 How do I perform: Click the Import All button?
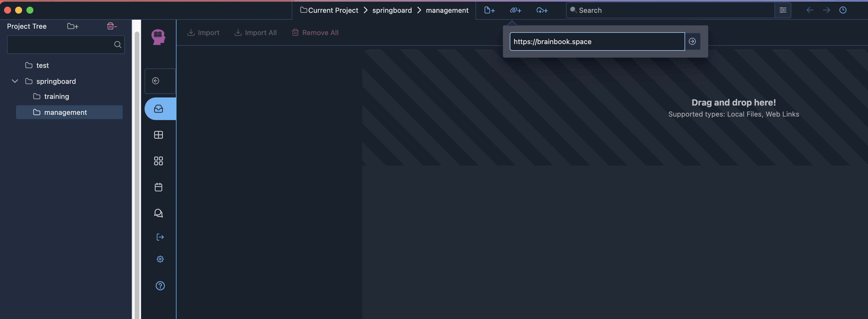(255, 33)
